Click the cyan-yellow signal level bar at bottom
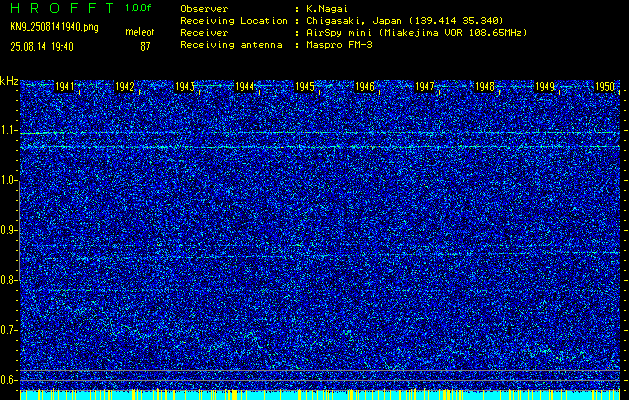This screenshot has height=400, width=629. 320,395
